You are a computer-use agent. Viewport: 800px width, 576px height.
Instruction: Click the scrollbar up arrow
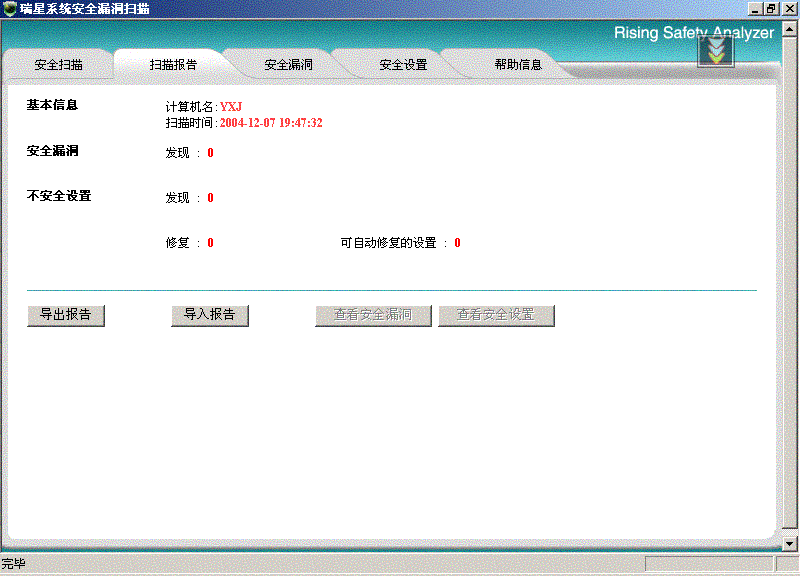point(790,29)
